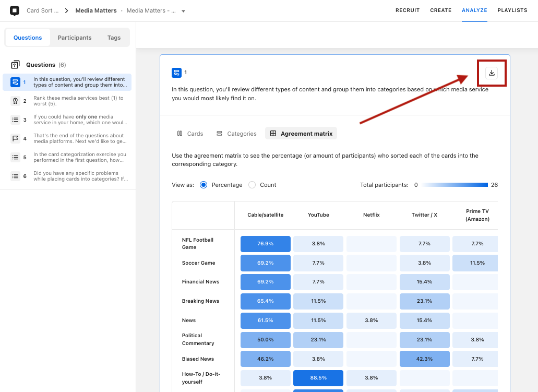Click the total participants gradient scale bar
Viewport: 538px width, 392px height.
[x=455, y=185]
